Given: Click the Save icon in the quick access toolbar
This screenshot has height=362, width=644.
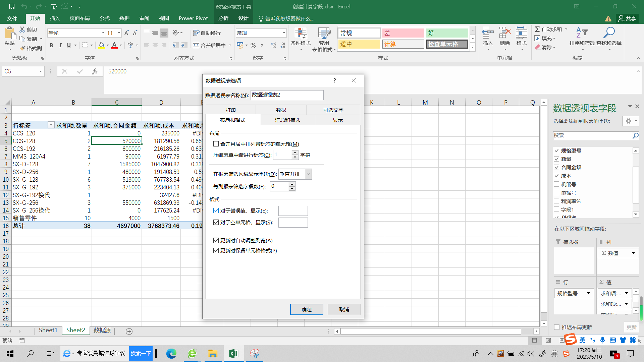Looking at the screenshot, I should tap(11, 6).
